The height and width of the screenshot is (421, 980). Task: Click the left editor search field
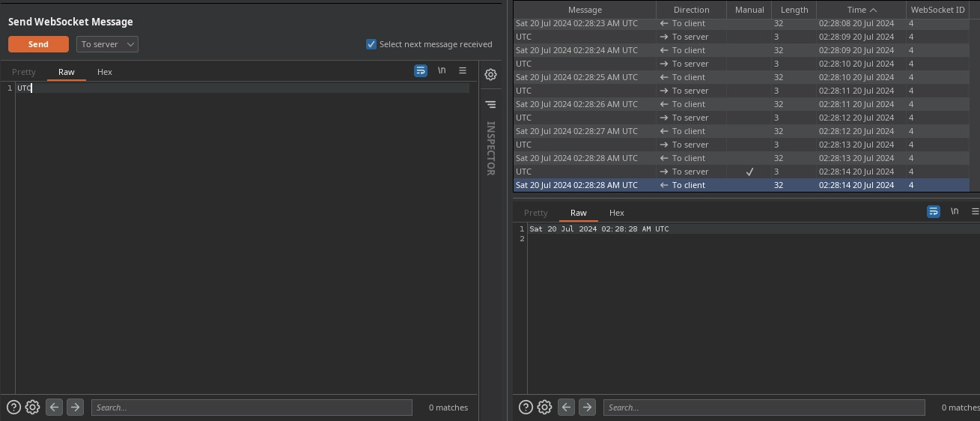click(x=252, y=408)
